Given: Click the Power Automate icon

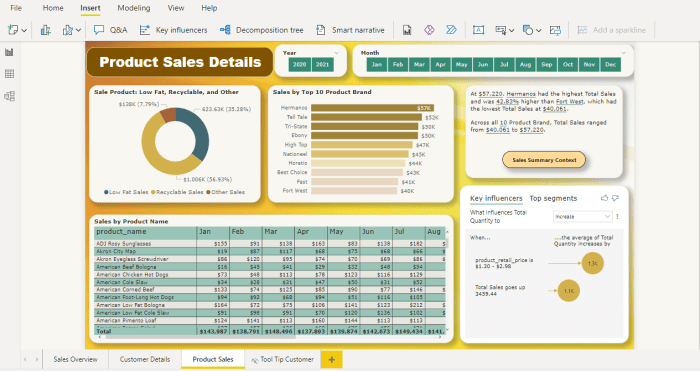Looking at the screenshot, I should 451,30.
